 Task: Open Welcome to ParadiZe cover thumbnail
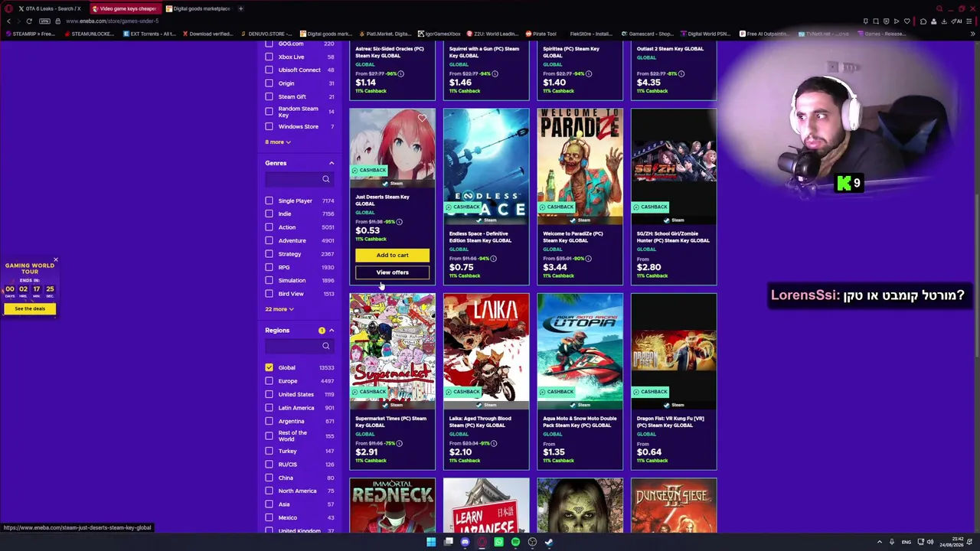(580, 168)
